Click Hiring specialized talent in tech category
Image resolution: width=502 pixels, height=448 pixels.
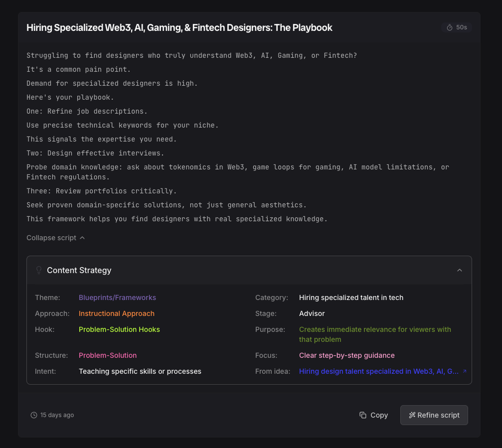click(x=351, y=298)
